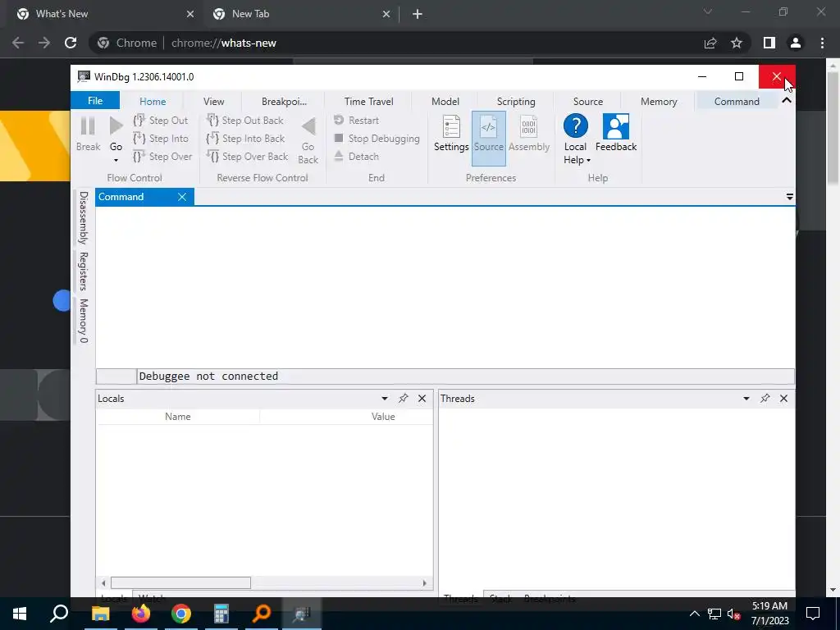Open File Explorer from the taskbar

click(100, 614)
